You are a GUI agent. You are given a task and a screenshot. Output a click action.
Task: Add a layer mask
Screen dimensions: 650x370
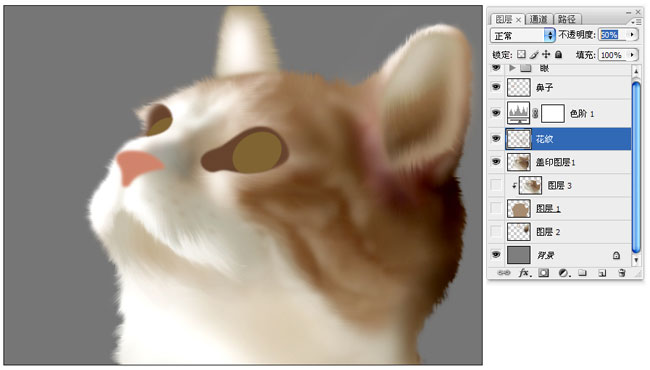(543, 273)
